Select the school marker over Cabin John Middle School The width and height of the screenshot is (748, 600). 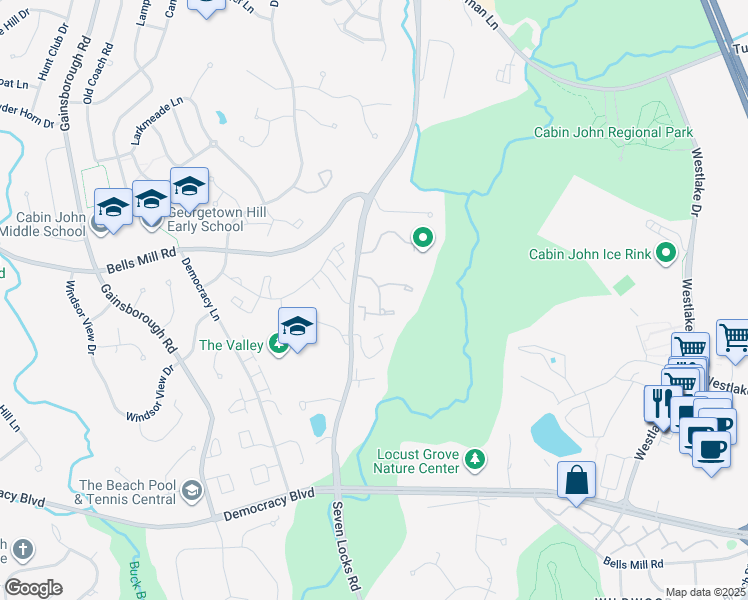(x=113, y=210)
